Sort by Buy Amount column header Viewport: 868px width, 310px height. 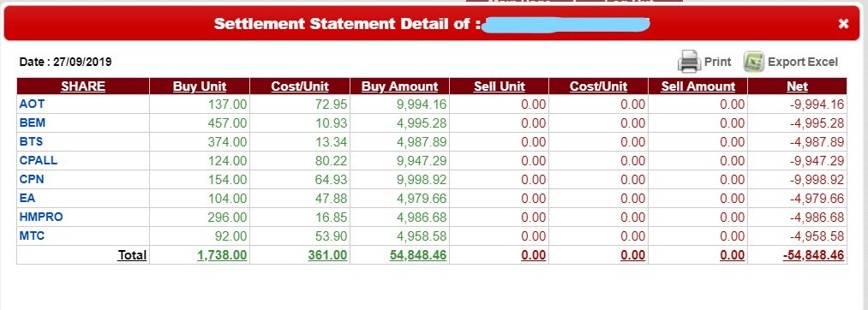coord(399,86)
